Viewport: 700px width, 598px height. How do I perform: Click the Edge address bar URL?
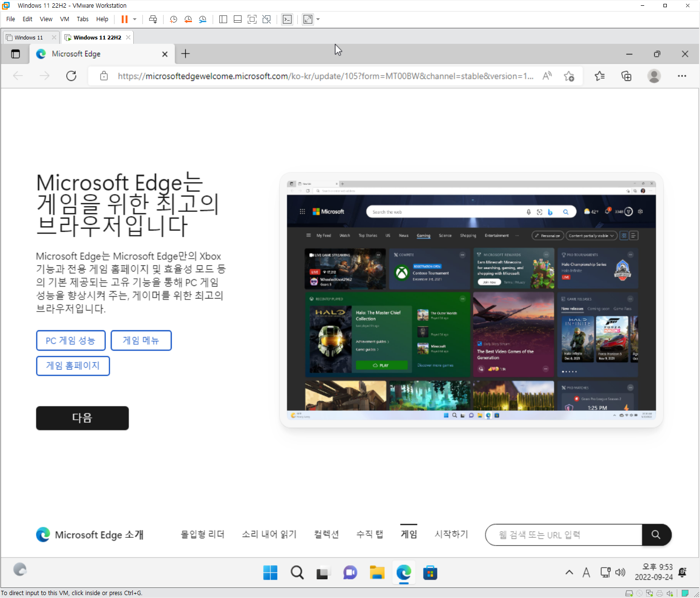326,76
